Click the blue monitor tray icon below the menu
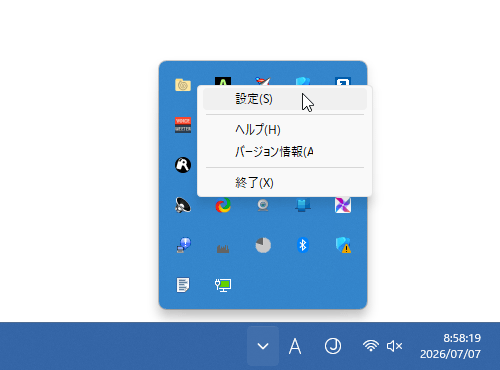This screenshot has width=500, height=370. click(303, 204)
